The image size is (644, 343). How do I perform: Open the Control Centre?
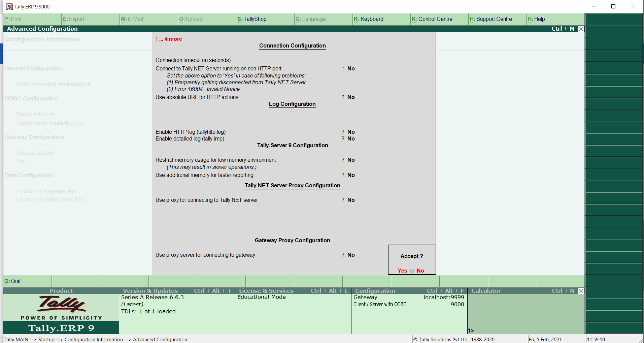440,19
